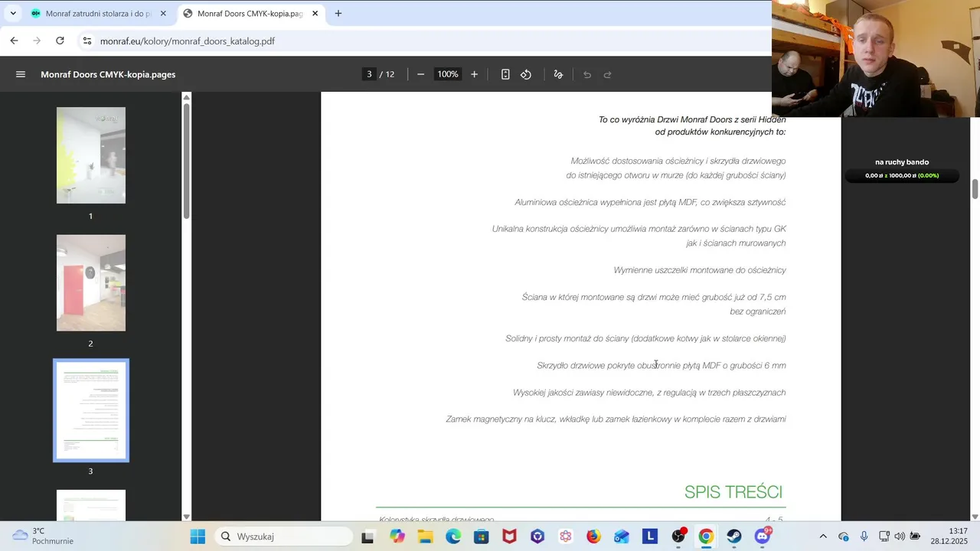Select page 3 thumbnail
The width and height of the screenshot is (980, 551).
(91, 410)
